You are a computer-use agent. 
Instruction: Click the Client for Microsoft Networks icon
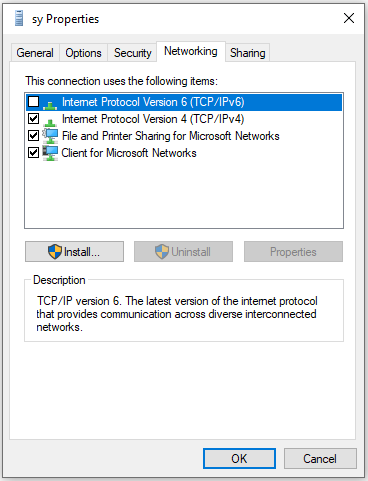click(50, 153)
